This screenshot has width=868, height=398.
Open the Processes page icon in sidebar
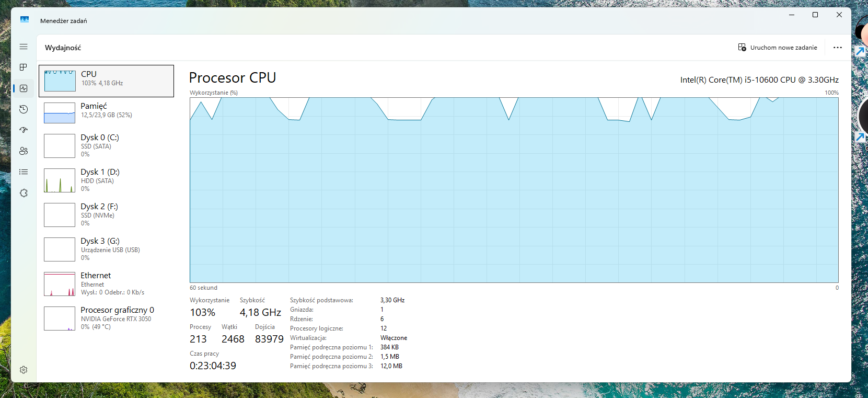click(24, 67)
